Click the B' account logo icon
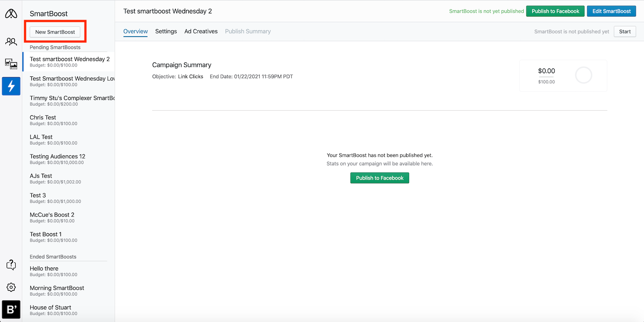644x322 pixels. coord(11,309)
